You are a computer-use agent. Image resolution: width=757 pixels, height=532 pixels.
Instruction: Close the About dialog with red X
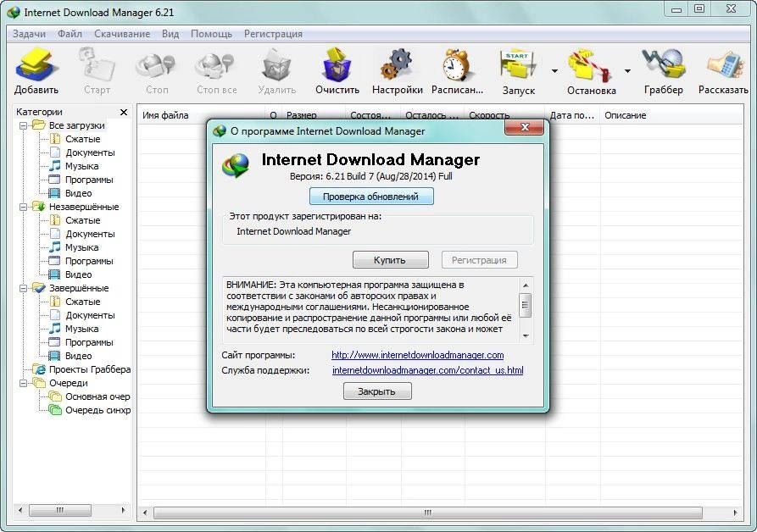click(524, 127)
